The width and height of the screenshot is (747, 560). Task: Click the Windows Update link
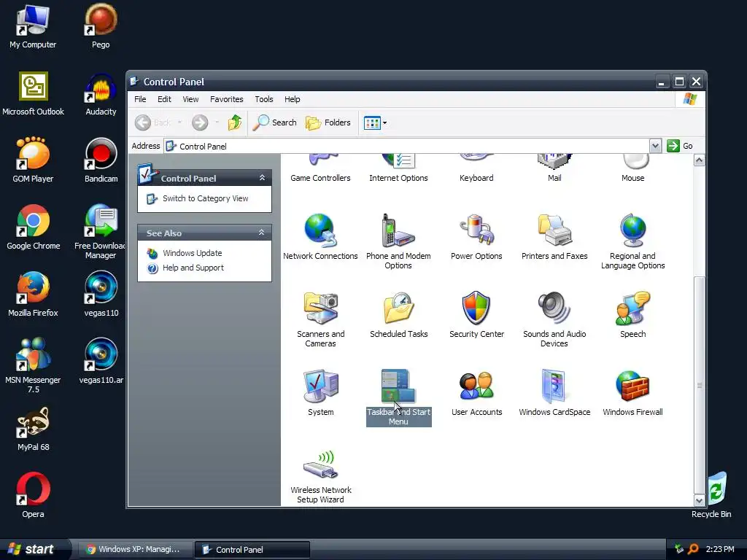pyautogui.click(x=192, y=253)
